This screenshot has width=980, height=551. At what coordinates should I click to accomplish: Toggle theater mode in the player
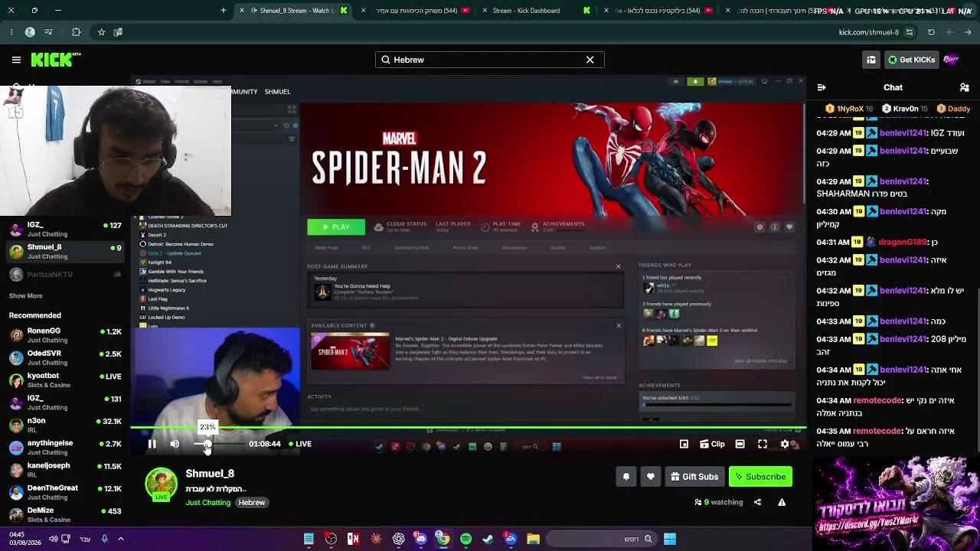(740, 444)
